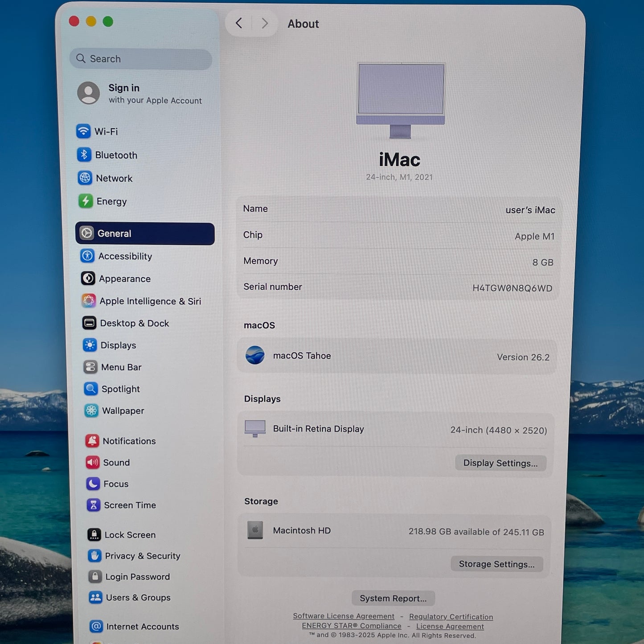Open Menu Bar settings icon
644x644 pixels.
90,367
